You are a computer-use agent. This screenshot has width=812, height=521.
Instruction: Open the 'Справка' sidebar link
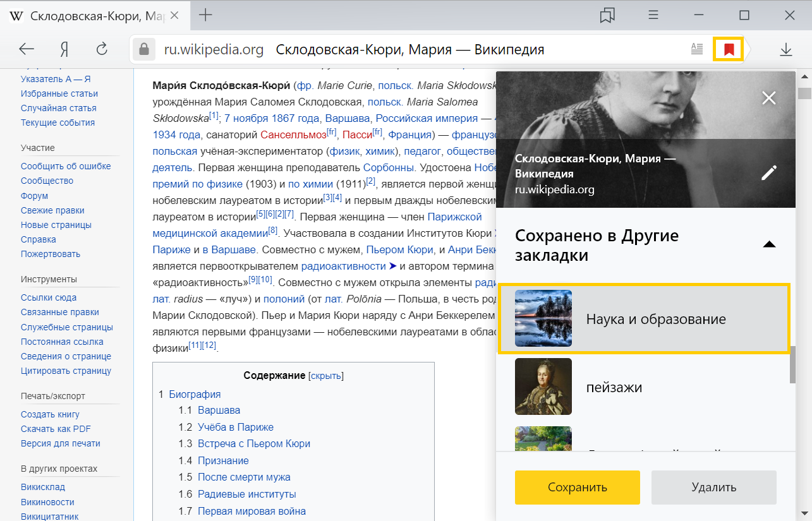[x=39, y=239]
